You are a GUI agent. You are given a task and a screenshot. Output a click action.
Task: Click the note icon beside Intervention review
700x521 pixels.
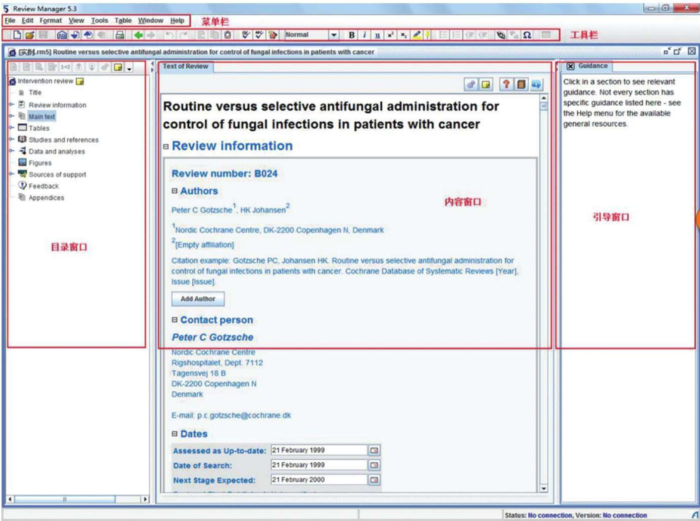[80, 81]
